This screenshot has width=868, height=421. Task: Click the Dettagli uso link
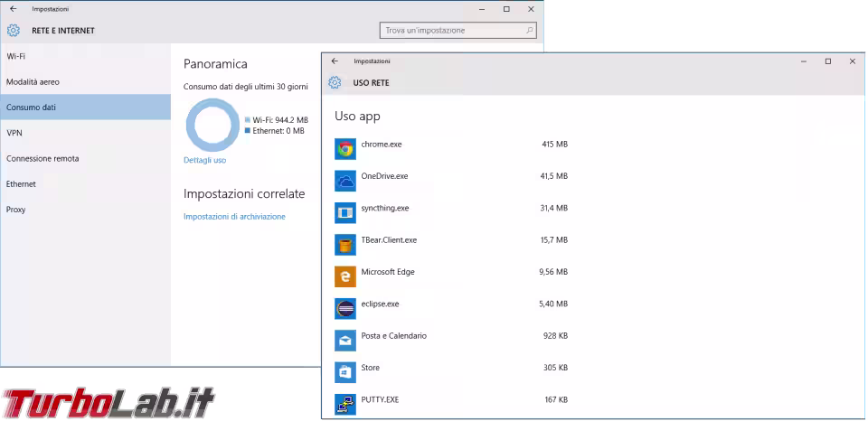[205, 161]
